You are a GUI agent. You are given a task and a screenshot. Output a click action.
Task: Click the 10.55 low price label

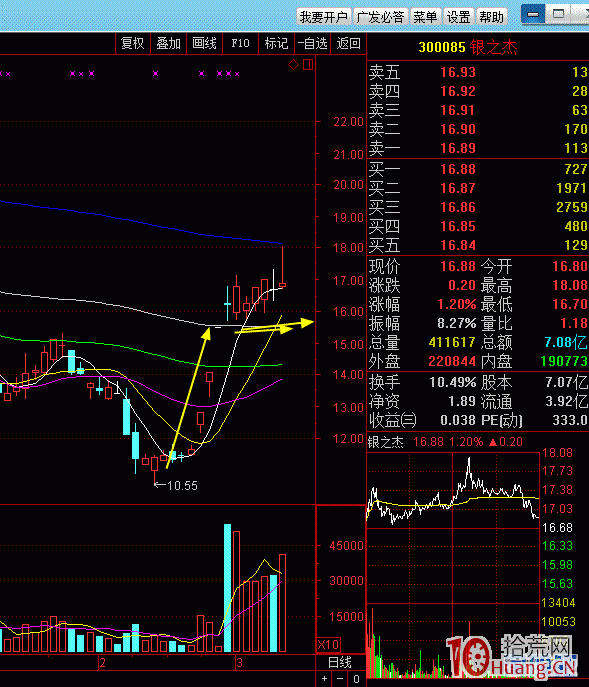point(182,485)
